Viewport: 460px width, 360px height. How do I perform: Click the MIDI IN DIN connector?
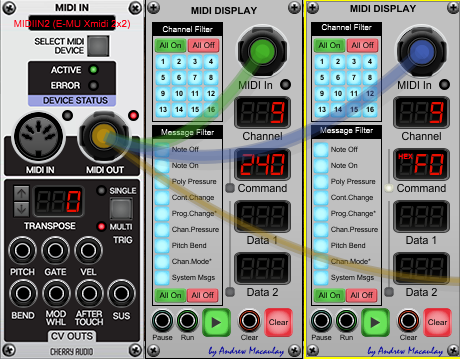(39, 137)
